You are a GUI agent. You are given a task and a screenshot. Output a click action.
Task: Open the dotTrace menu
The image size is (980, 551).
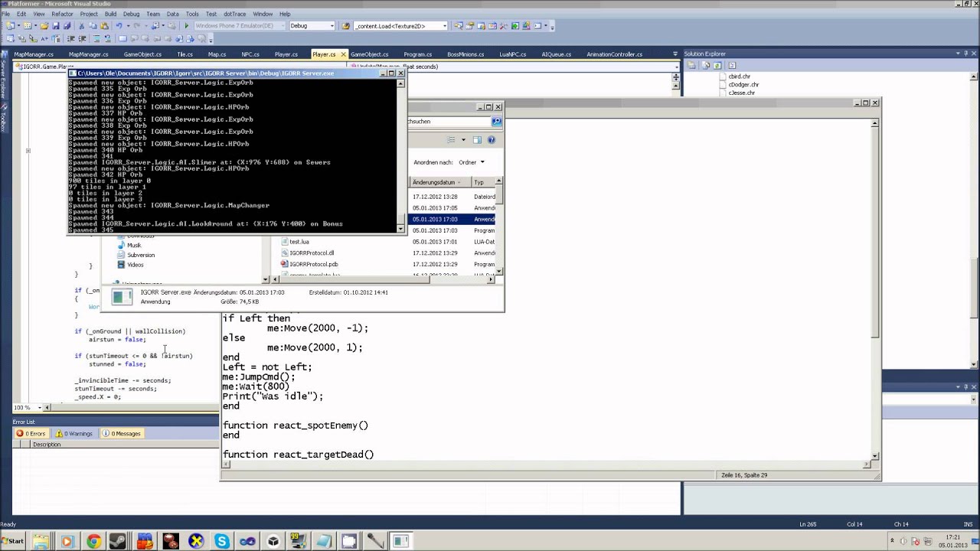(x=235, y=14)
